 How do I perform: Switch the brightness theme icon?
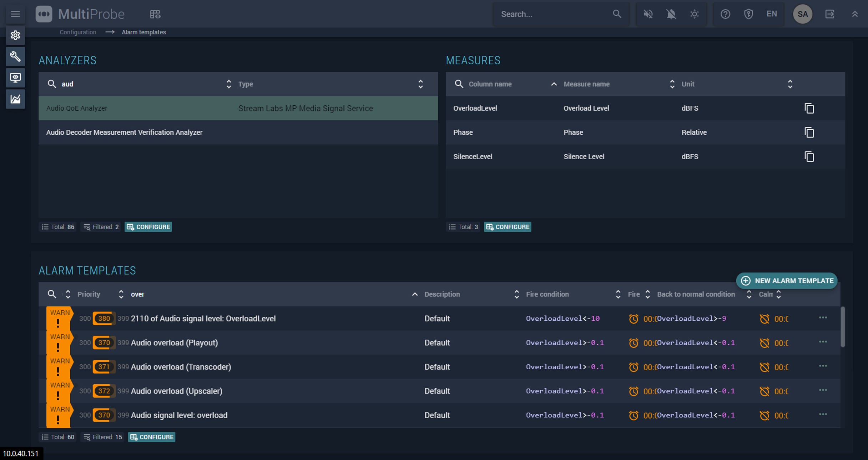point(695,14)
